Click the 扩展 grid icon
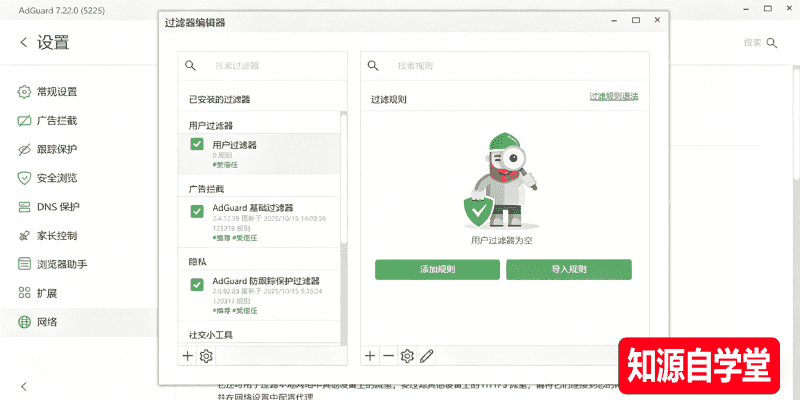 coord(24,293)
